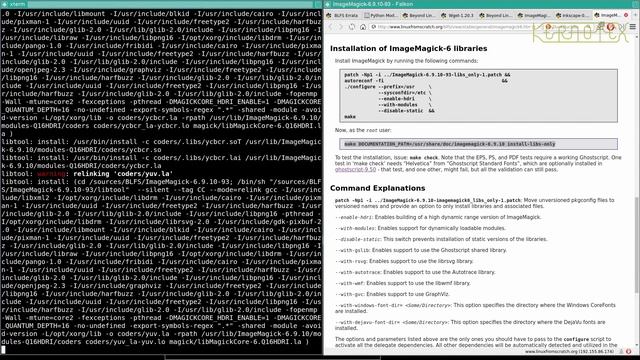Image resolution: width=640 pixels, height=360 pixels.
Task: Click the --enable-hdri explanation entry
Action: [438, 217]
